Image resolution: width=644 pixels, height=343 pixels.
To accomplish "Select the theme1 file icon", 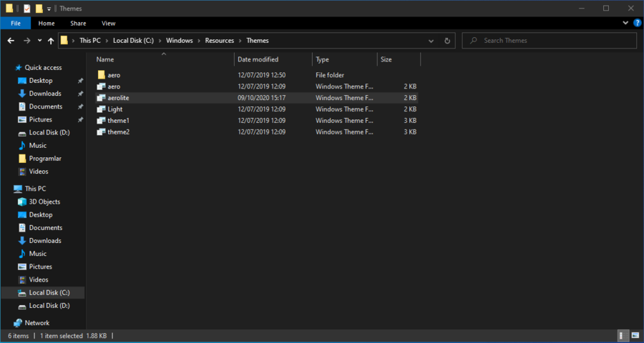I will click(101, 121).
